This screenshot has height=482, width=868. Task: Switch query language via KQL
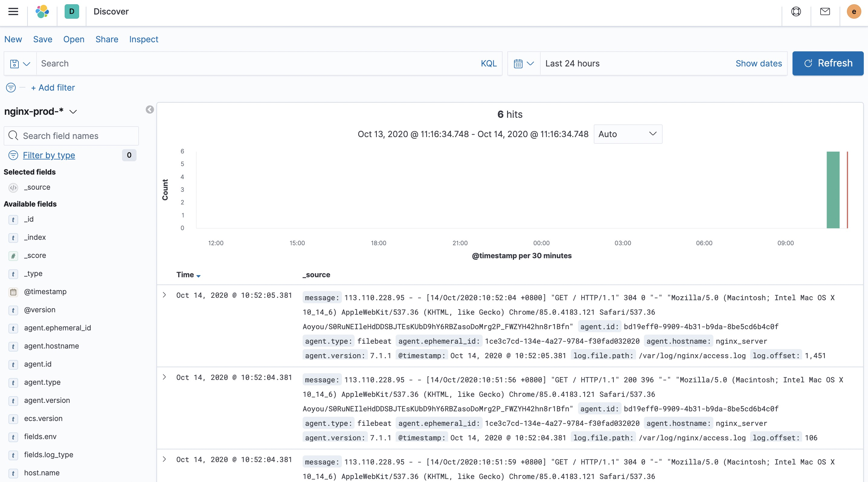click(x=488, y=64)
